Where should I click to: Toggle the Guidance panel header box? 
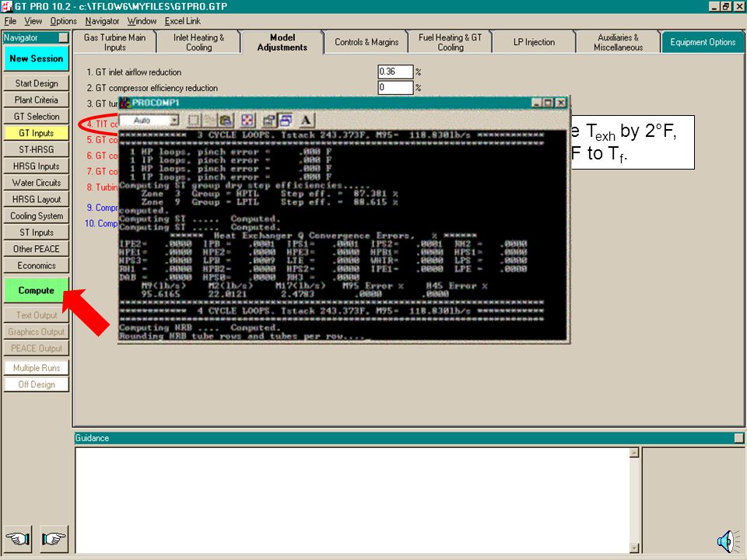738,438
